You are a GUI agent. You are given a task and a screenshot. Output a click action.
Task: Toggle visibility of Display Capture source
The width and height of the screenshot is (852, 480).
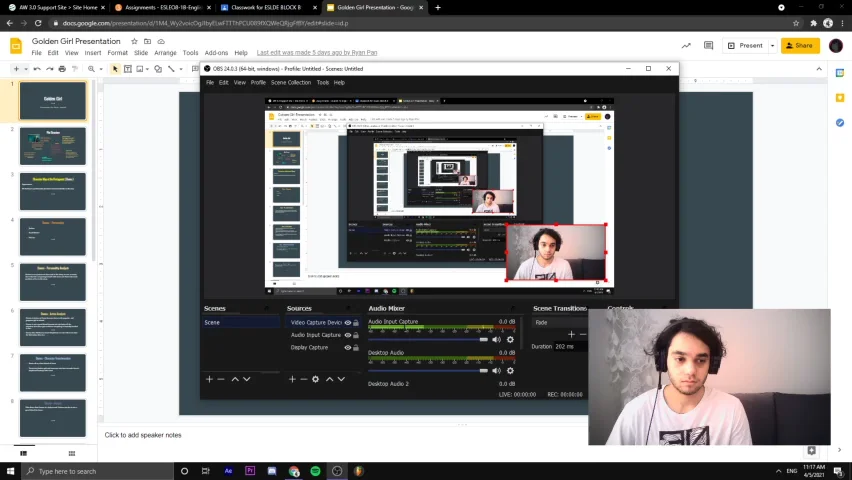pos(348,347)
